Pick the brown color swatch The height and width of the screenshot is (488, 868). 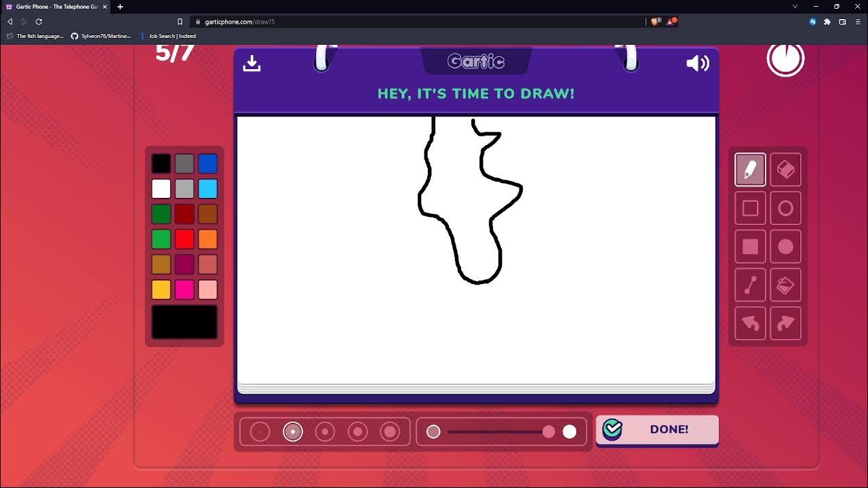coord(208,214)
